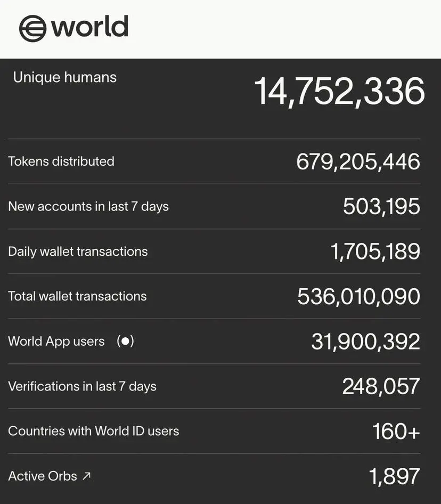Click the live indicator beside World App users
Screen dimensions: 441x504
125,341
